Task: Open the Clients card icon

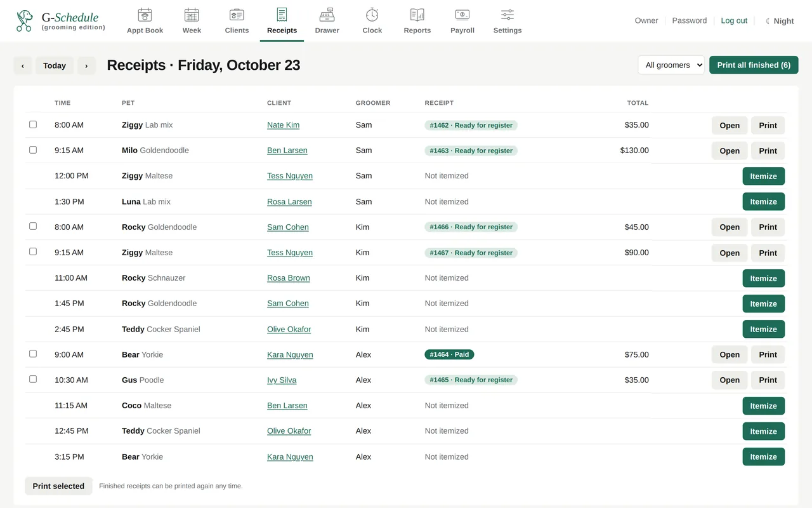Action: tap(237, 15)
